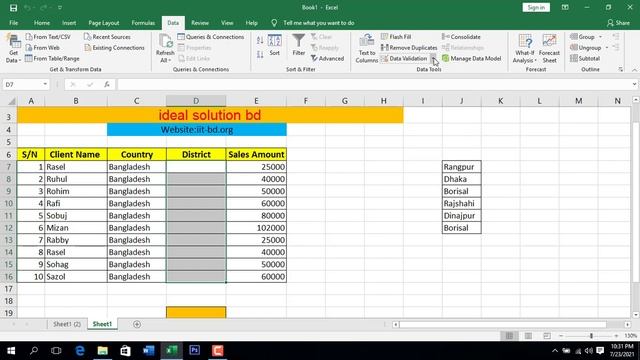This screenshot has height=360, width=640.
Task: Switch to the Insert tab
Action: 69,23
